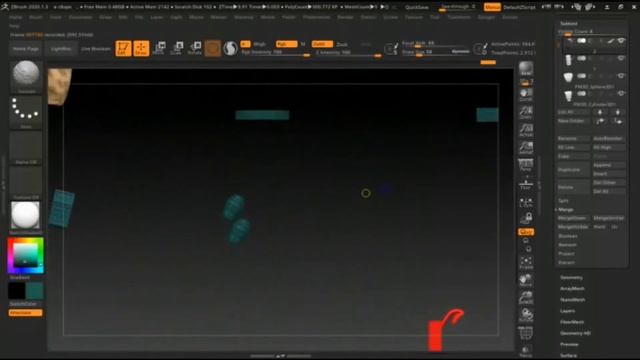Expand the Remesh section
640x360 pixels.
[x=567, y=245]
